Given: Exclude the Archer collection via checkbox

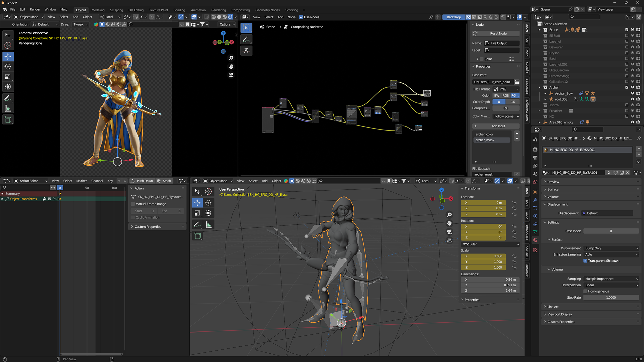Looking at the screenshot, I should (627, 87).
